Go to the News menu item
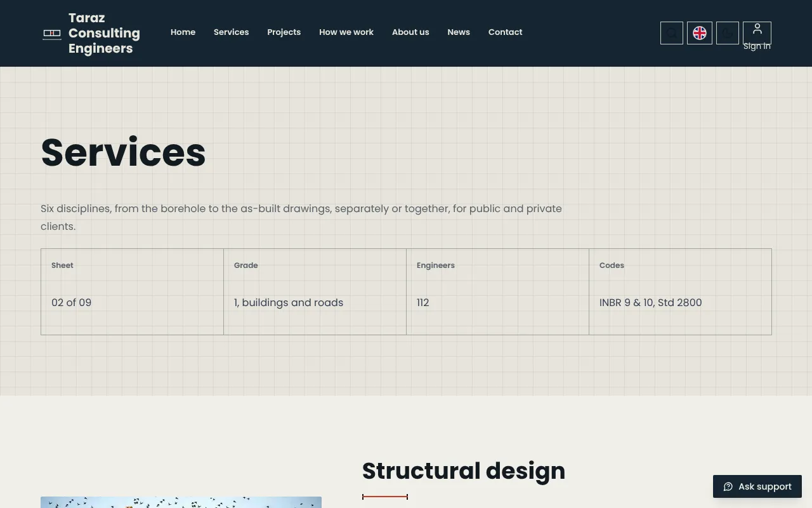Screen dimensions: 812x508 pyautogui.click(x=459, y=32)
